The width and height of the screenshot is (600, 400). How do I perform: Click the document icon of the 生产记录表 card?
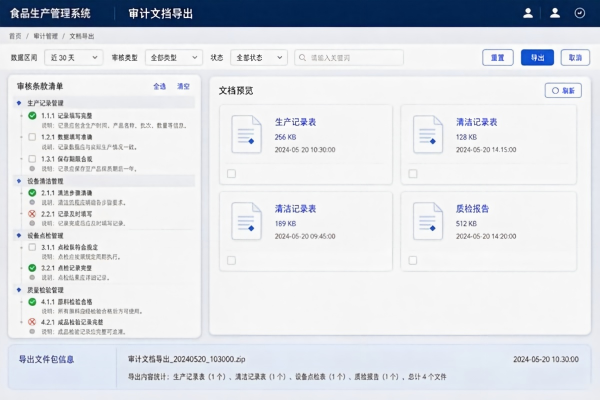[x=246, y=134]
